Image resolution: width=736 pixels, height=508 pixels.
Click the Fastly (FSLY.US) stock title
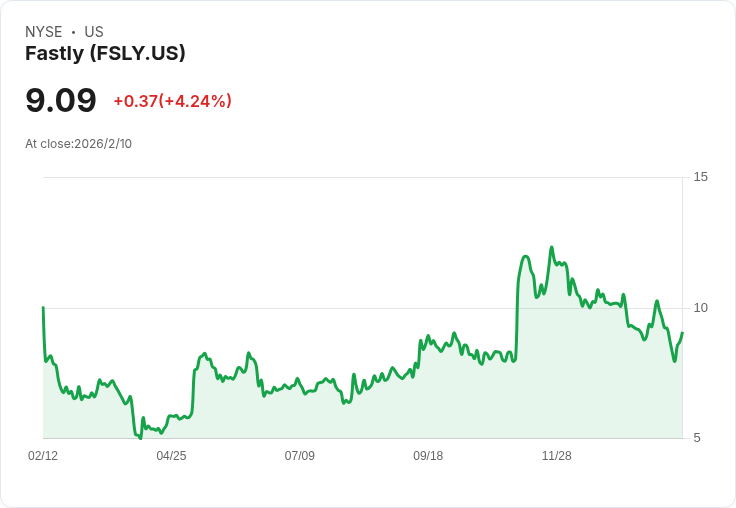[x=105, y=54]
